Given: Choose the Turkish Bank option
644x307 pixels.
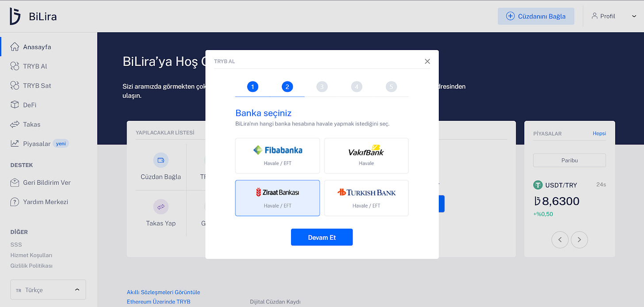Looking at the screenshot, I should tap(366, 198).
